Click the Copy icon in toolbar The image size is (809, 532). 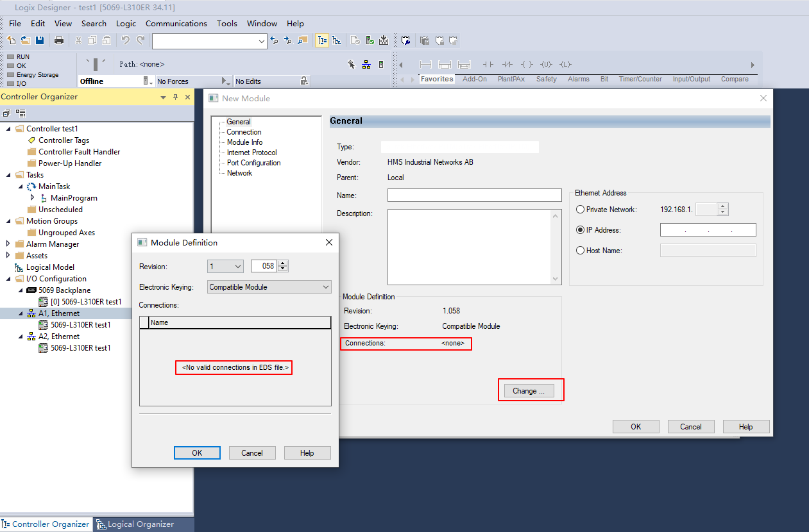pyautogui.click(x=92, y=40)
